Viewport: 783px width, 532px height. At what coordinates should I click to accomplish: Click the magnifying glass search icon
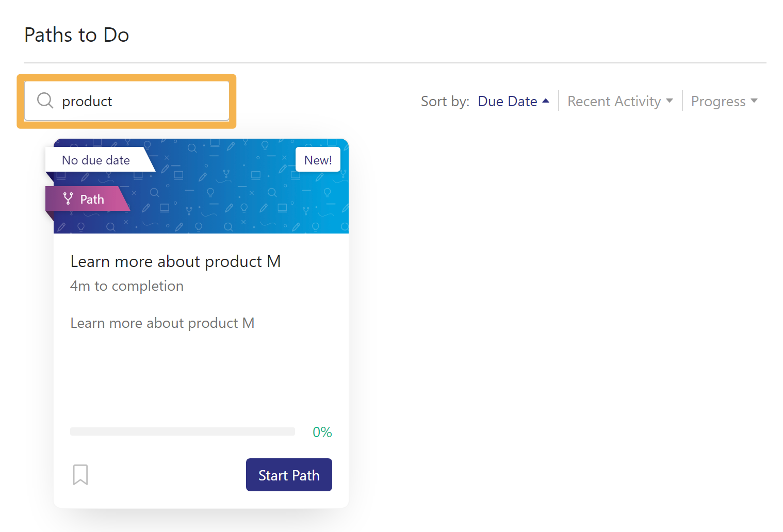(x=45, y=101)
